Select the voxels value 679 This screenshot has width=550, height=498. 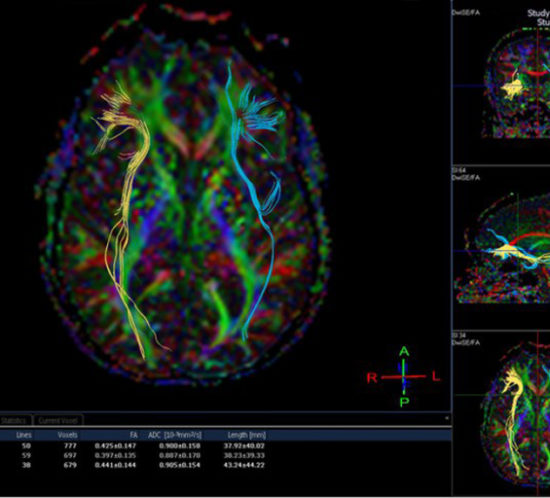pos(71,465)
